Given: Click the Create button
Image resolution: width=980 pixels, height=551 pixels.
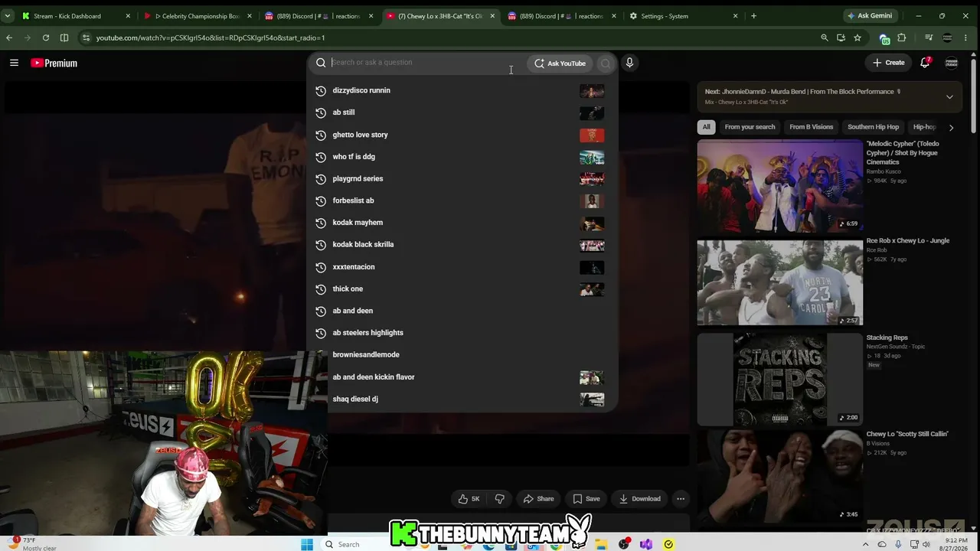Looking at the screenshot, I should coord(889,63).
